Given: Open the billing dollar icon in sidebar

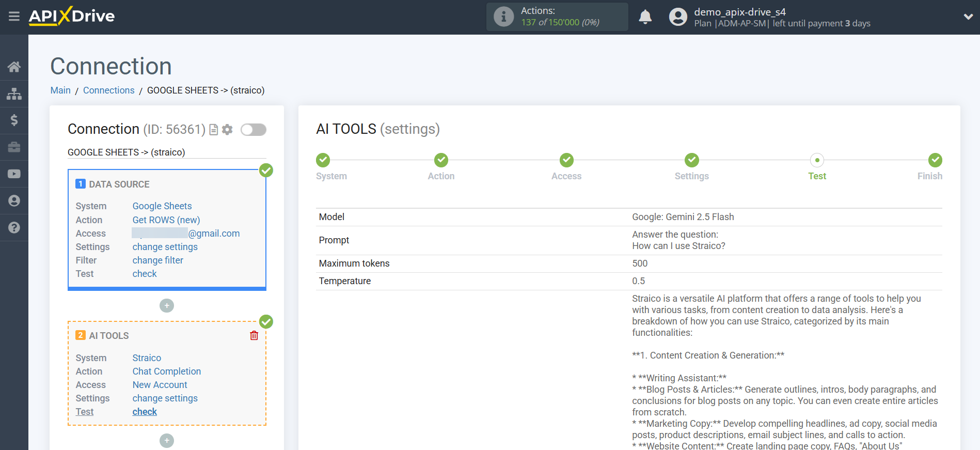Looking at the screenshot, I should coord(14,120).
